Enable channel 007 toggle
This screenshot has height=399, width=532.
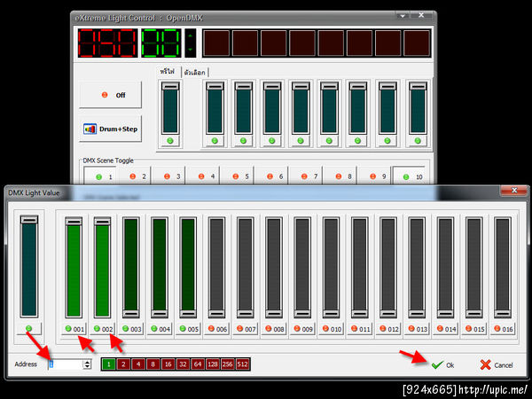246,329
